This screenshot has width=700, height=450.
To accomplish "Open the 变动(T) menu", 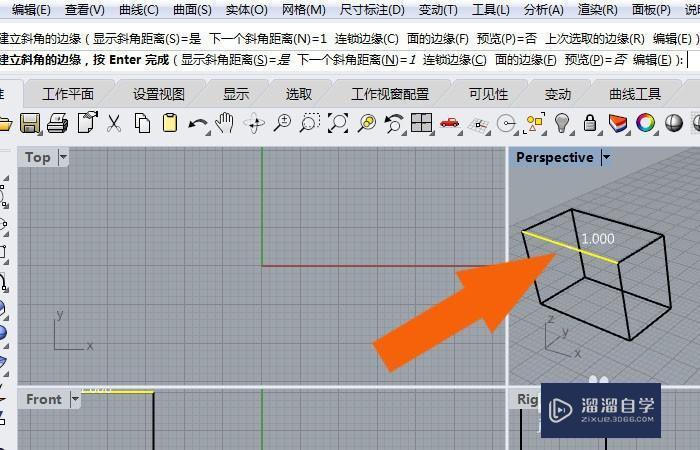I will click(x=438, y=9).
